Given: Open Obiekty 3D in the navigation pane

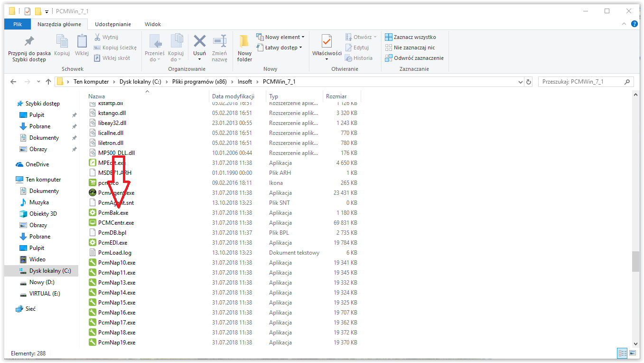Looking at the screenshot, I should tap(43, 214).
